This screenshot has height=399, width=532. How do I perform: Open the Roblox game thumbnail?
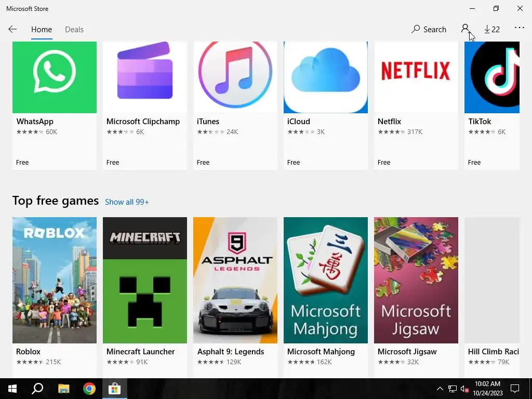55,280
